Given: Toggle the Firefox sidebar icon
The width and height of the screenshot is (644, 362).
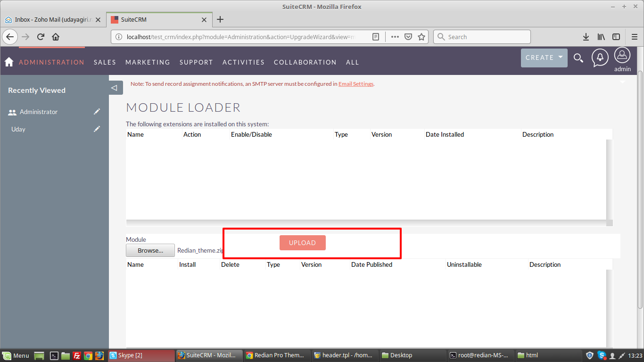Looking at the screenshot, I should tap(616, 37).
